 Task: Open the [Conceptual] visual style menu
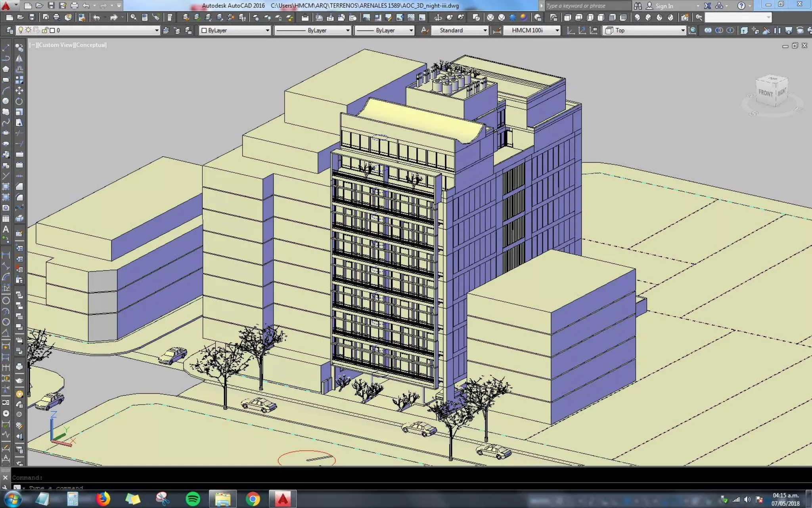(x=90, y=45)
